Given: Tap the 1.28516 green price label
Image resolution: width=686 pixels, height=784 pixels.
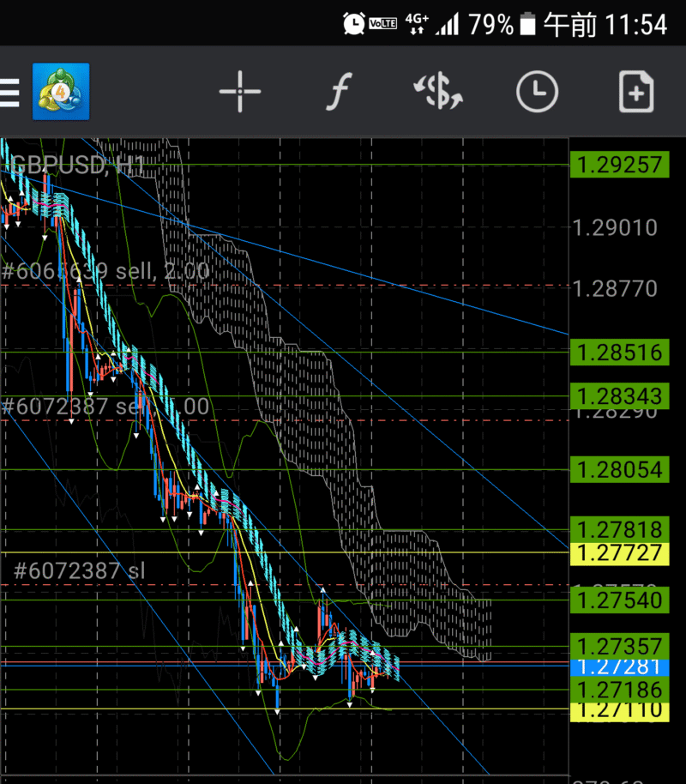Looking at the screenshot, I should click(619, 353).
